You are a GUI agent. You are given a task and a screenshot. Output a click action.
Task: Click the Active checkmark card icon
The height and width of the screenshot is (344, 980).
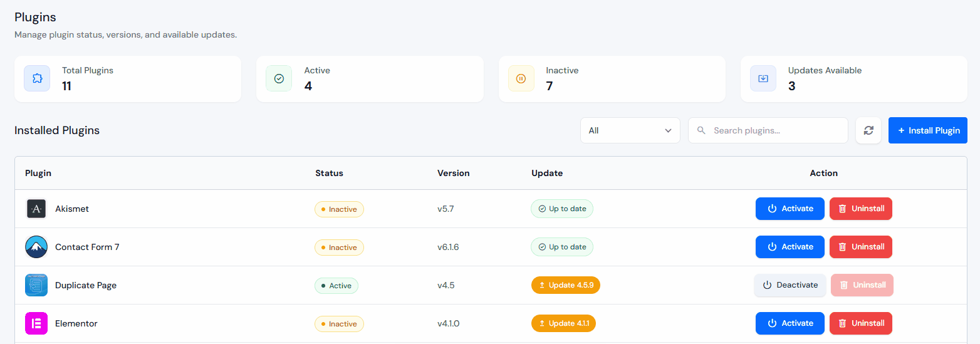coord(279,78)
